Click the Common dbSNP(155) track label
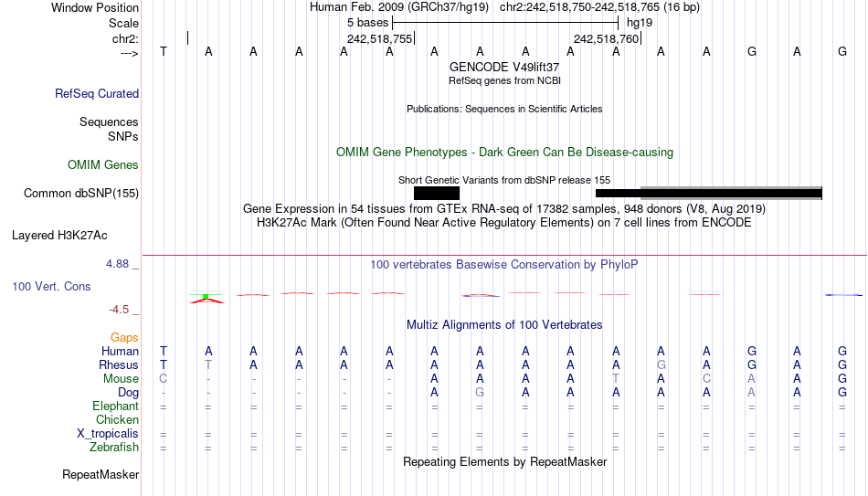Viewport: 868px width, 496px height. [81, 194]
